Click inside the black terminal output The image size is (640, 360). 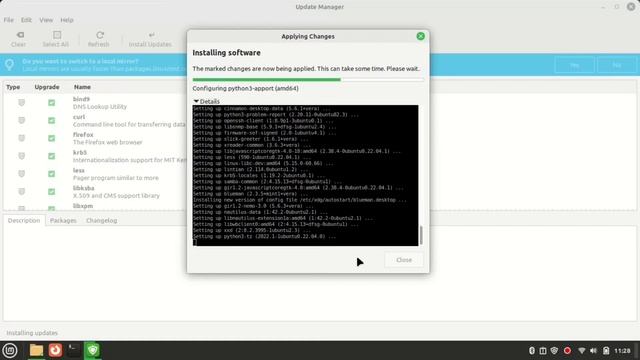point(305,176)
